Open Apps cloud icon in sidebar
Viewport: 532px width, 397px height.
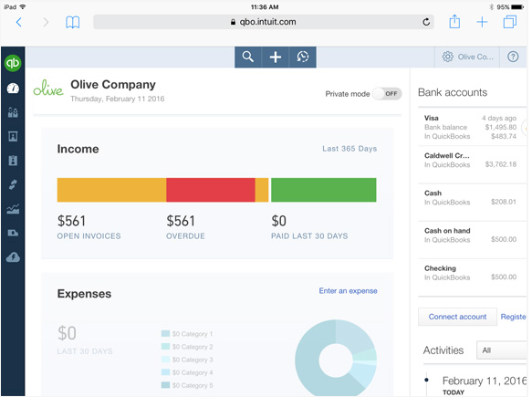pyautogui.click(x=13, y=257)
